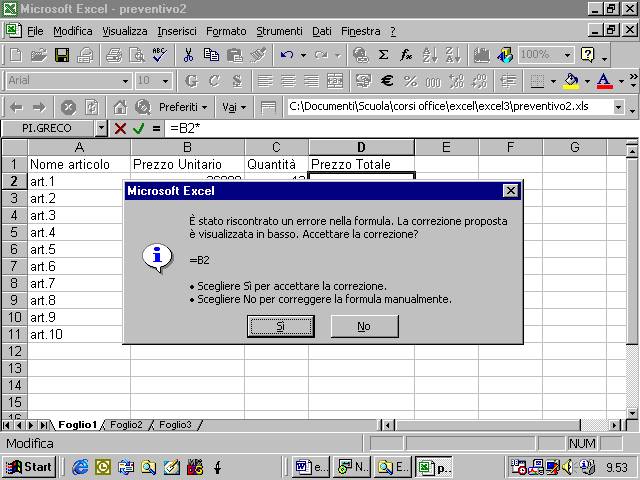Viewport: 640px width, 480px height.
Task: Click the Search the Web icon
Action: pos(143,107)
